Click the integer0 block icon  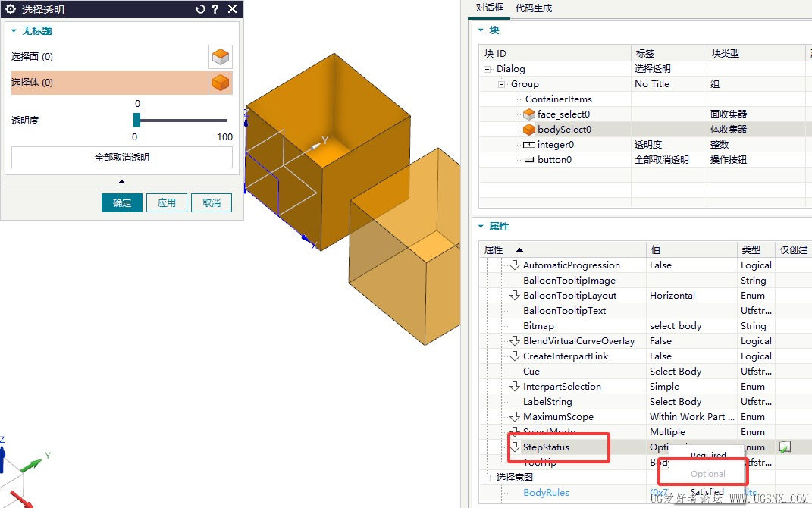point(528,145)
